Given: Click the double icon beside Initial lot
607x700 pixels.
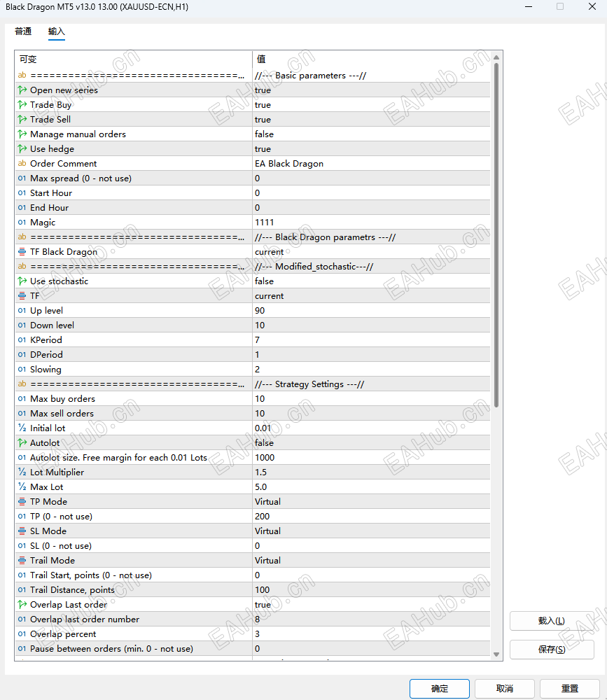Looking at the screenshot, I should (x=22, y=428).
